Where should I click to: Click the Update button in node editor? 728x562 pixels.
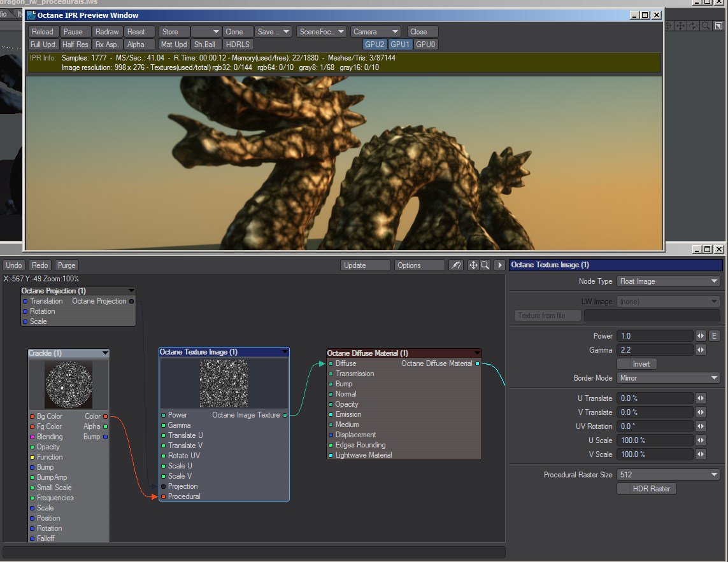366,265
